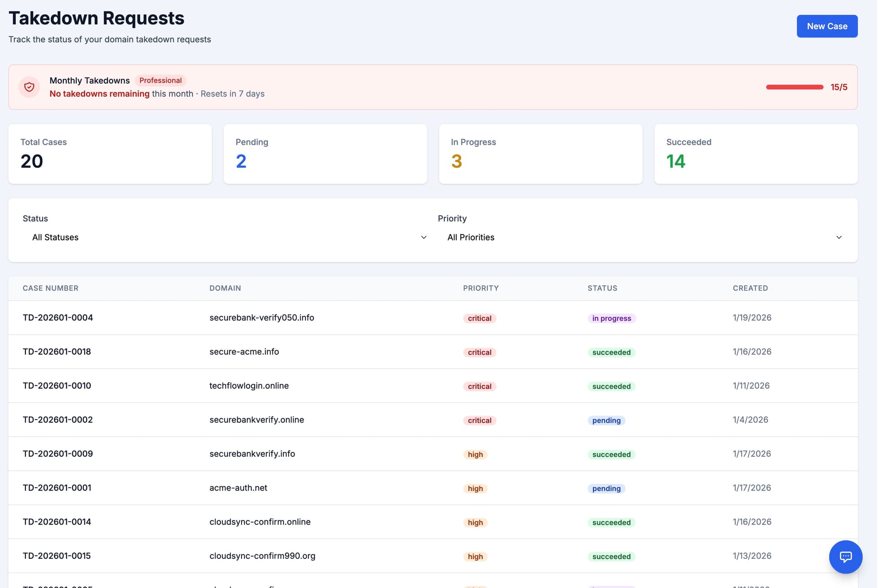Sort by Created column header
This screenshot has width=877, height=588.
(750, 288)
